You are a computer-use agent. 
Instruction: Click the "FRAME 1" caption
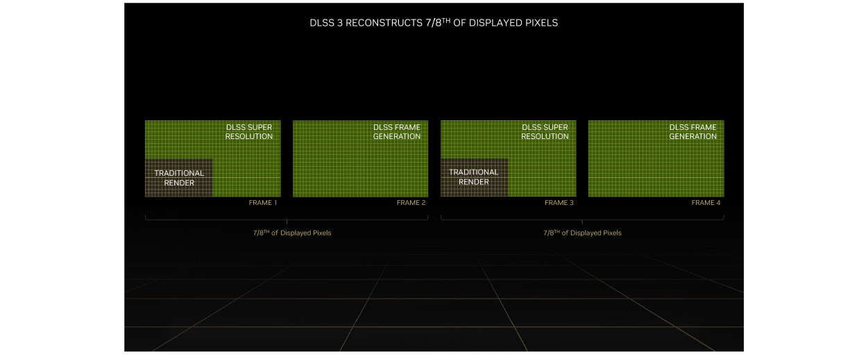click(263, 203)
